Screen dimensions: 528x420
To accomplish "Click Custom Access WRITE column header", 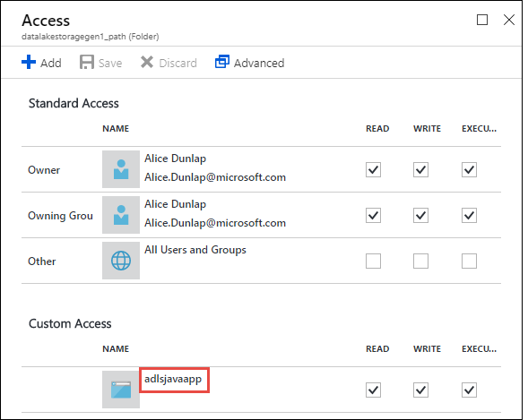I will 427,349.
